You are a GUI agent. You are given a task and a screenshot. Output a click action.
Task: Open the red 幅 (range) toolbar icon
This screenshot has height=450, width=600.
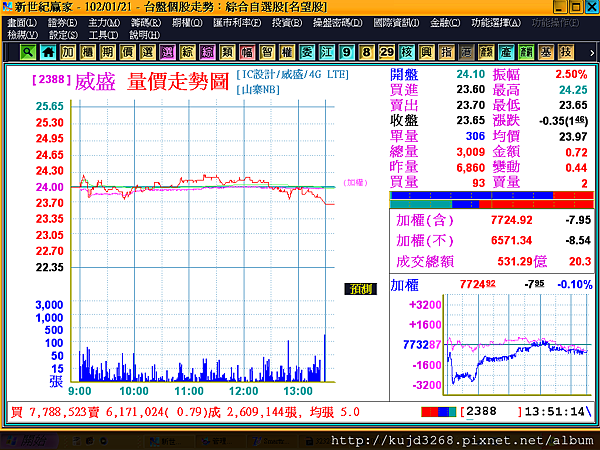(x=247, y=52)
